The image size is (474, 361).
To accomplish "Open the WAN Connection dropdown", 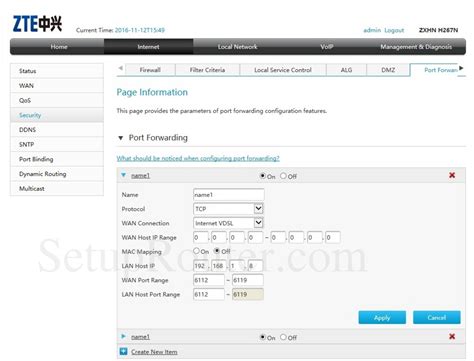I will click(x=228, y=223).
